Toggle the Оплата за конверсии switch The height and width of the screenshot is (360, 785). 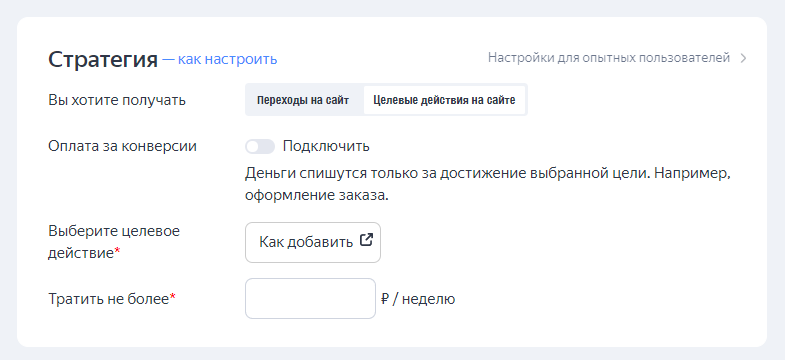pyautogui.click(x=260, y=147)
